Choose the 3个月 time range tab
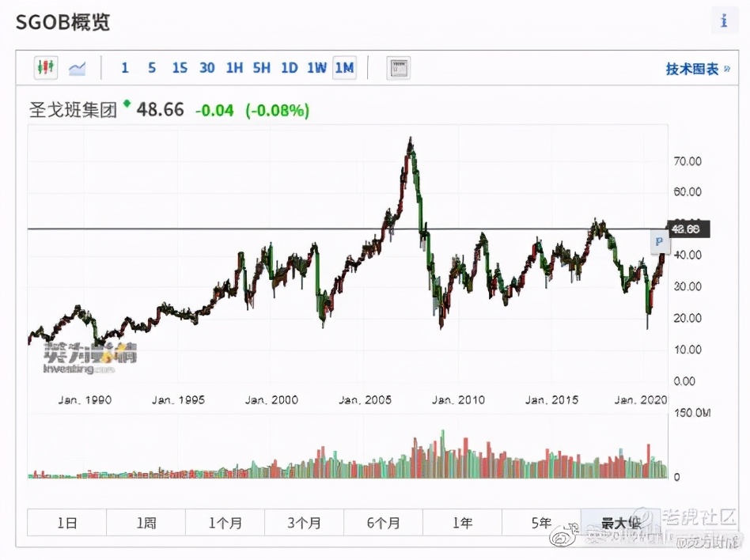This screenshot has height=560, width=750. pyautogui.click(x=304, y=523)
